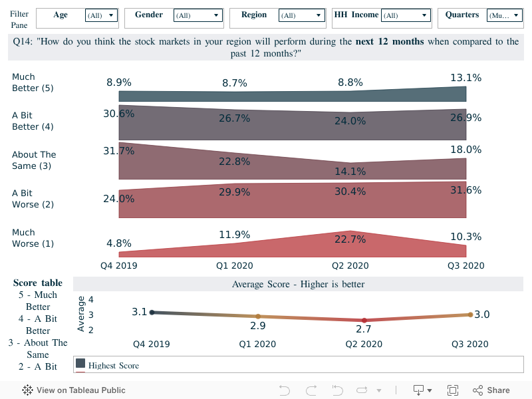The width and height of the screenshot is (532, 399).
Task: Click the Revert view icon
Action: [x=337, y=390]
